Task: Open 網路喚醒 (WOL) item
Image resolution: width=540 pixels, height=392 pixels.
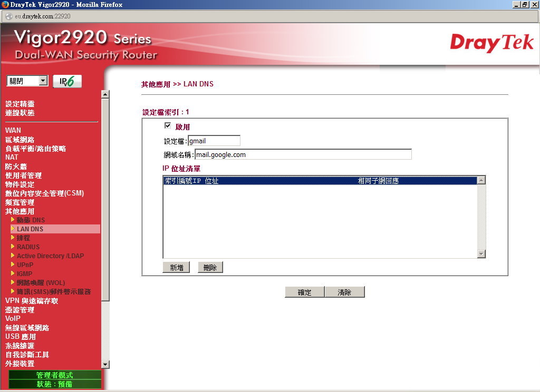Action: point(41,282)
